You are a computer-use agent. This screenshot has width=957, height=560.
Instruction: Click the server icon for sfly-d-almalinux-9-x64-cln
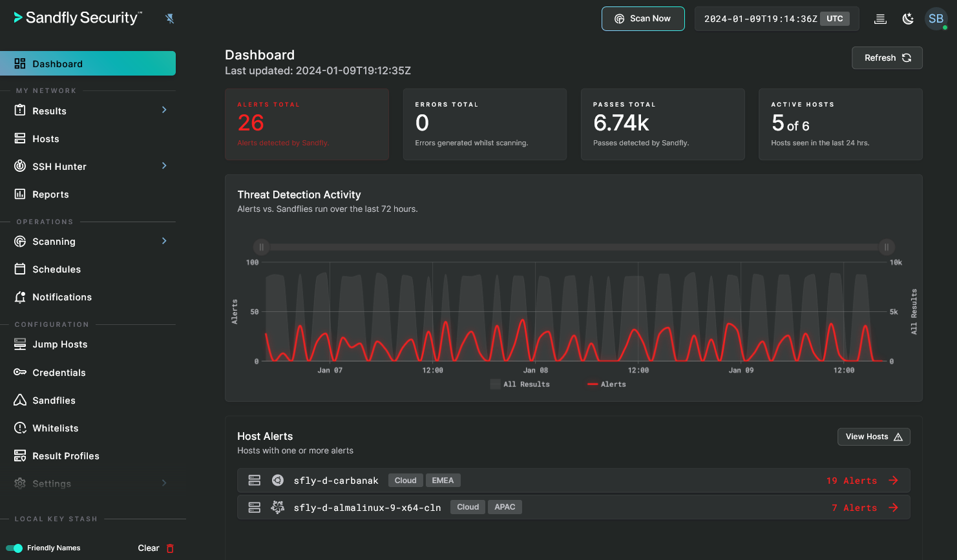[x=255, y=508]
